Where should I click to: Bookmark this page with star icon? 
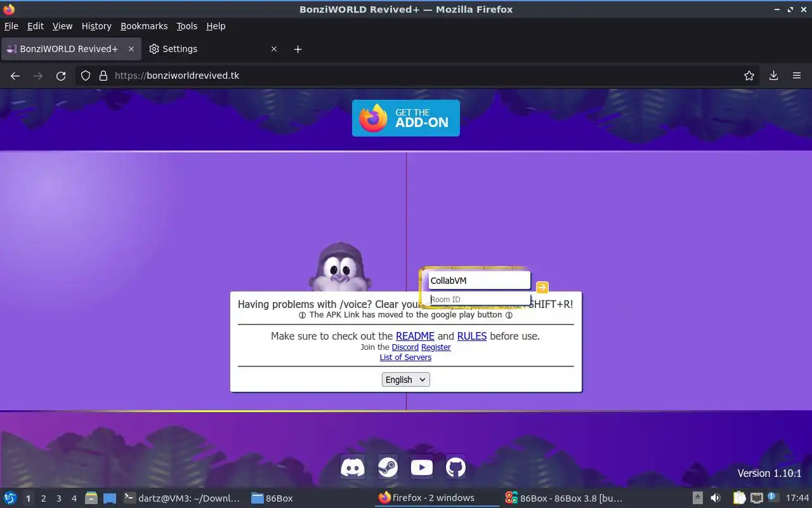pyautogui.click(x=749, y=76)
